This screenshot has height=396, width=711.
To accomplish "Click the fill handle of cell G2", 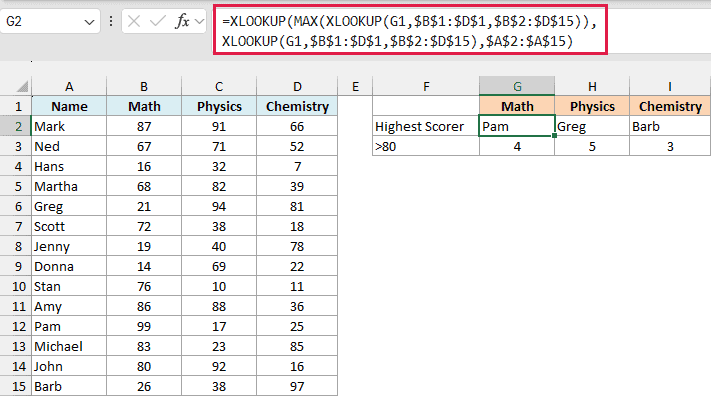I will pos(554,135).
